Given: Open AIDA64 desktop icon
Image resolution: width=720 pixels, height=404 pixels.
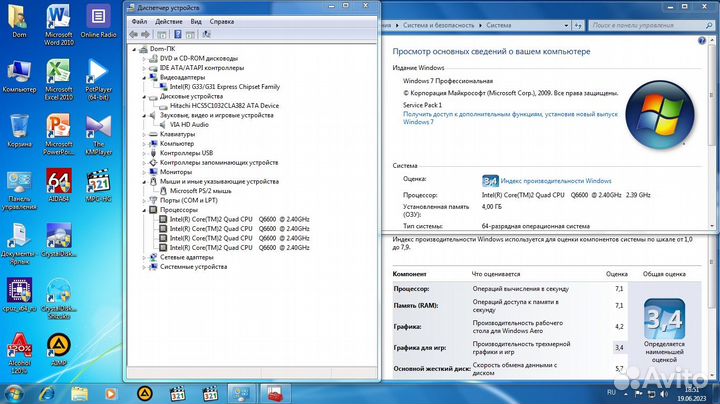Looking at the screenshot, I should point(59,185).
